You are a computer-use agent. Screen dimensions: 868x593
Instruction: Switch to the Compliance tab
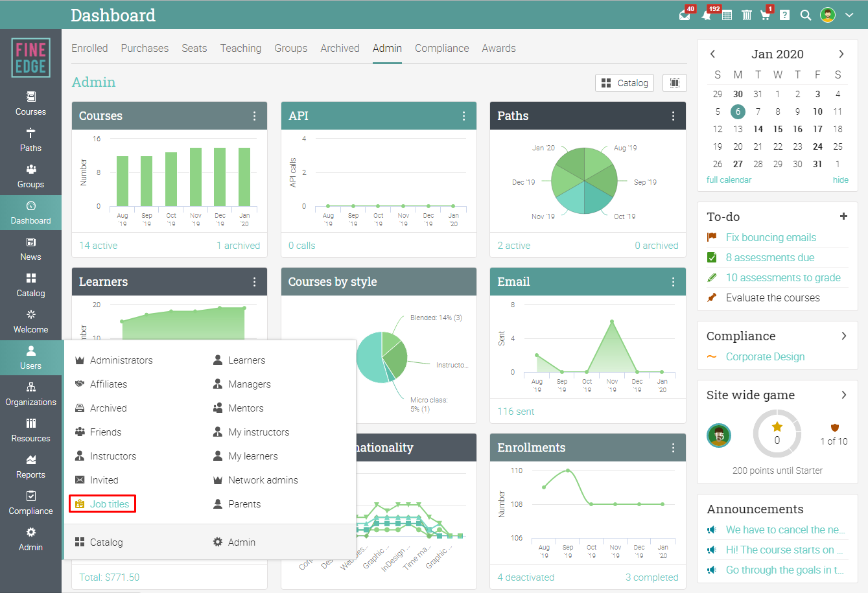point(441,49)
